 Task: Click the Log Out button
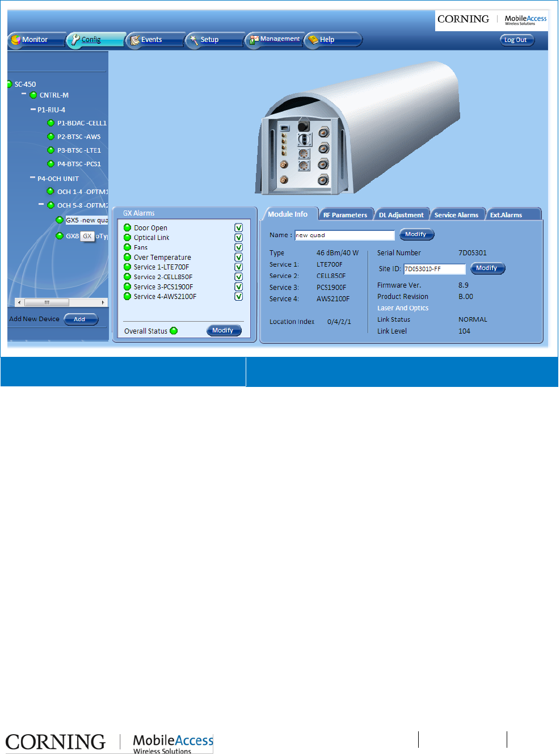point(516,40)
